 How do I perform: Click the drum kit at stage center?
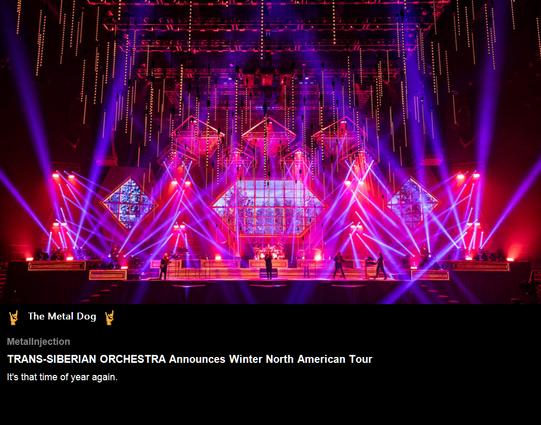[x=268, y=251]
